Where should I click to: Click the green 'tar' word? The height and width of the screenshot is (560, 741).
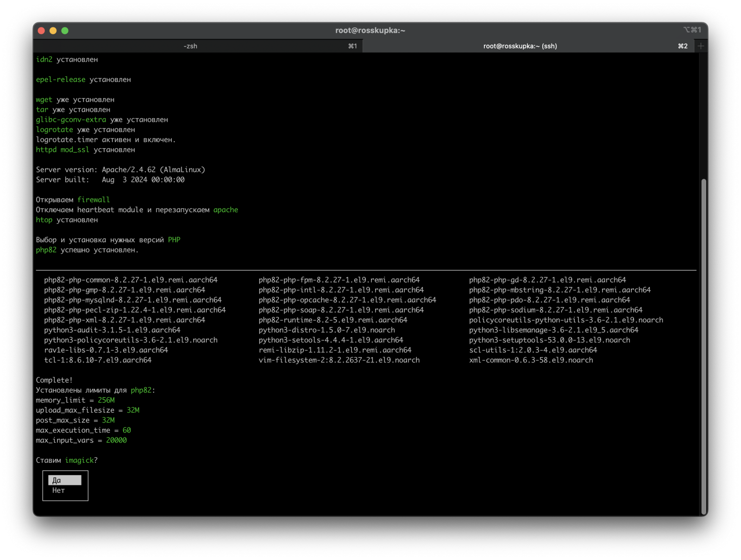[42, 110]
